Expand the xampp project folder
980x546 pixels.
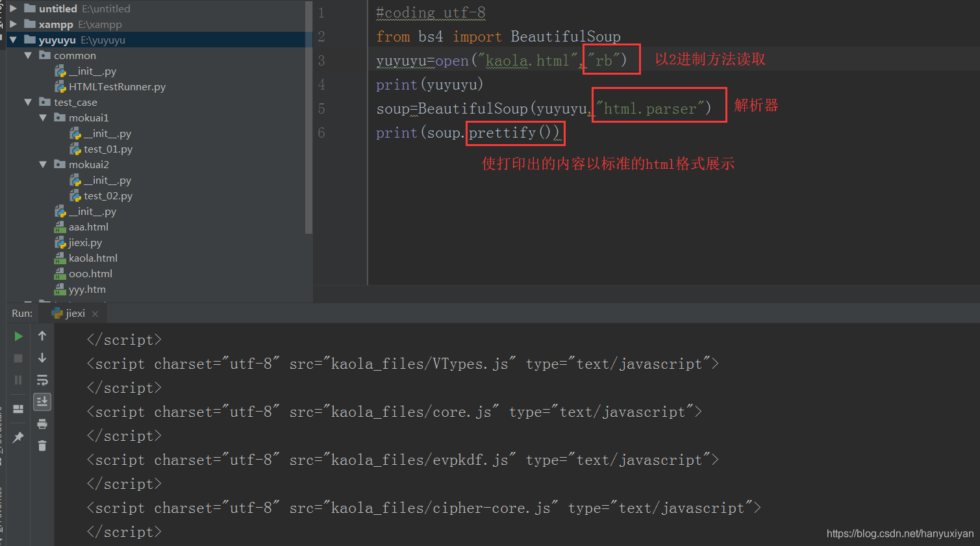click(13, 24)
